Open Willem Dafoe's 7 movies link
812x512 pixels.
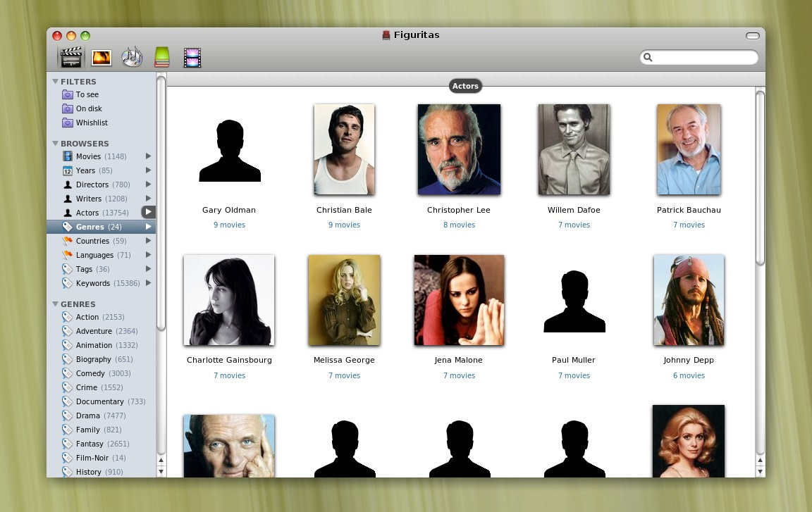[x=574, y=225]
